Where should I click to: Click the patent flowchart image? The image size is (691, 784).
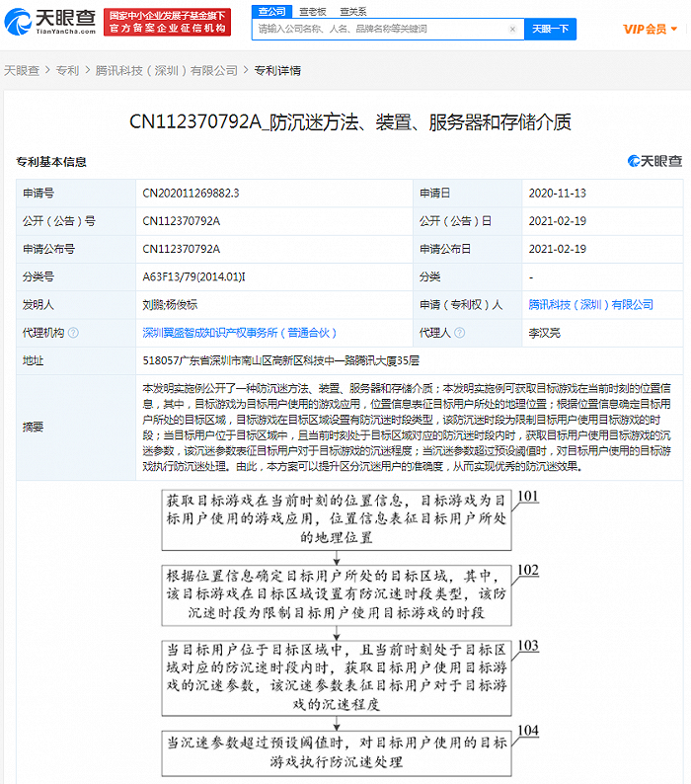tap(349, 633)
